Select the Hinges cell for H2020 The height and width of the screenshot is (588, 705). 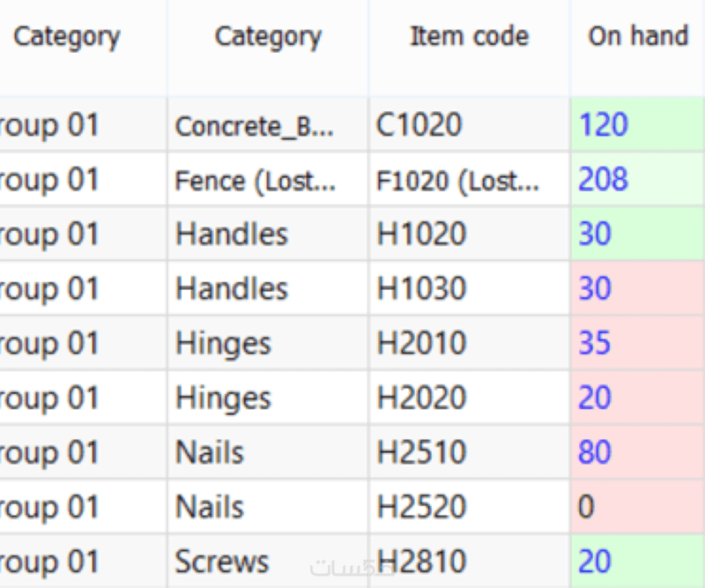(267, 398)
